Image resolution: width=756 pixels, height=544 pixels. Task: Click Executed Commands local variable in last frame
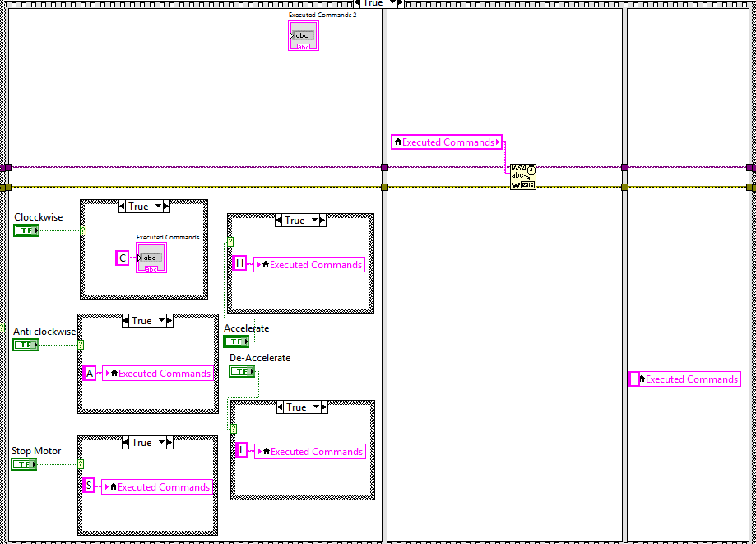coord(685,379)
